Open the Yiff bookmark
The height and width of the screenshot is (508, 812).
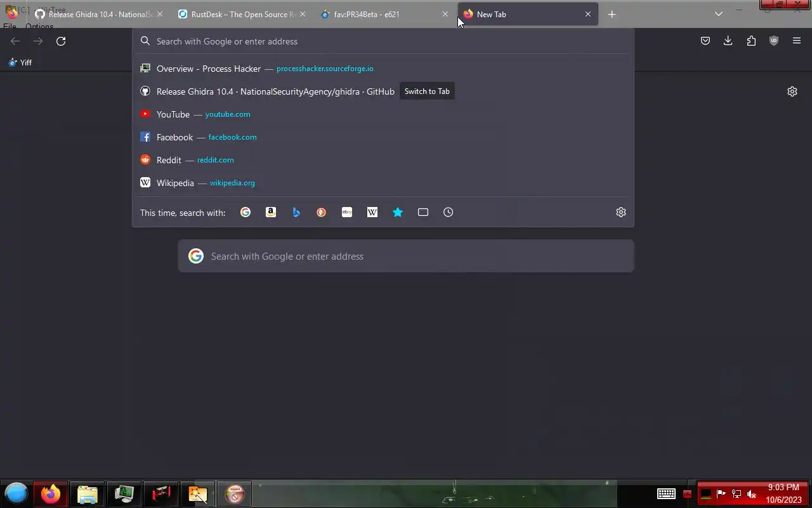tap(20, 63)
